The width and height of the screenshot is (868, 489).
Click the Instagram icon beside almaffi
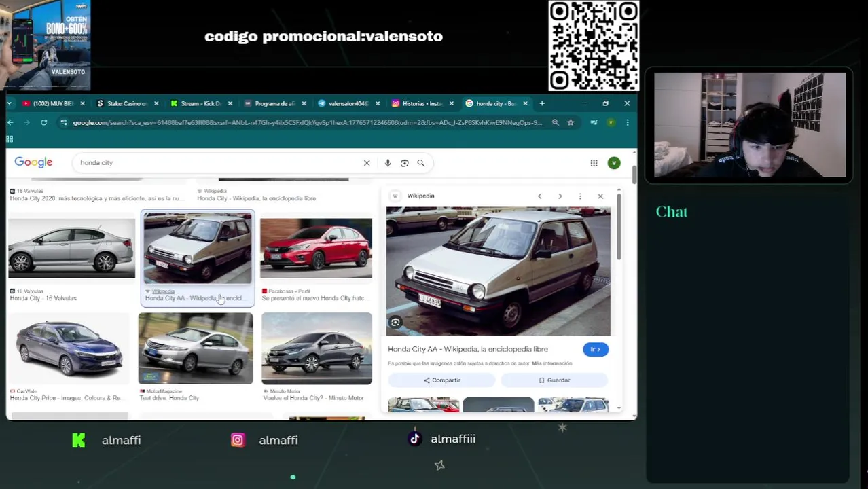click(x=238, y=440)
